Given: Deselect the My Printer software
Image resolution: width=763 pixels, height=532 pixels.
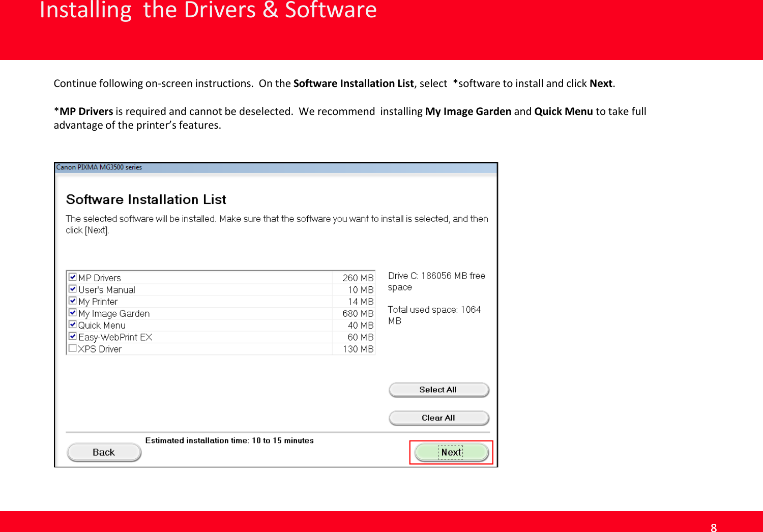Looking at the screenshot, I should coord(73,302).
